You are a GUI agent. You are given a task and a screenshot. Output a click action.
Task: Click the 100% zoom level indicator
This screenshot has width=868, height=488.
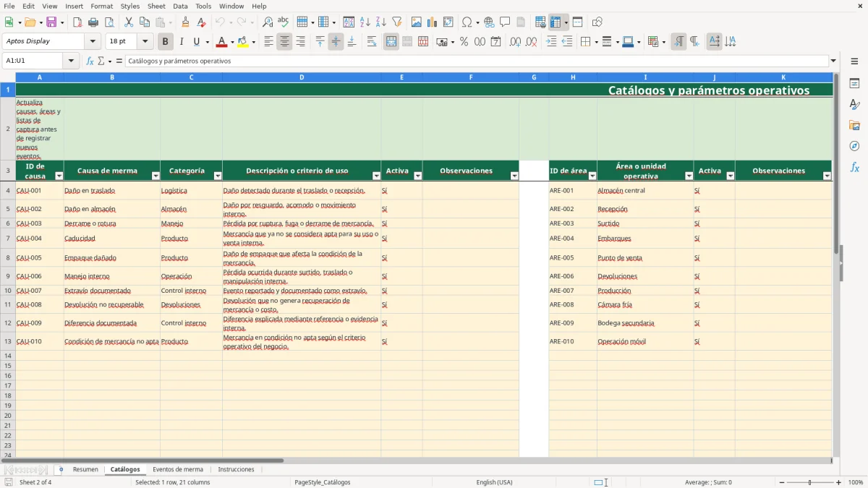tap(856, 482)
